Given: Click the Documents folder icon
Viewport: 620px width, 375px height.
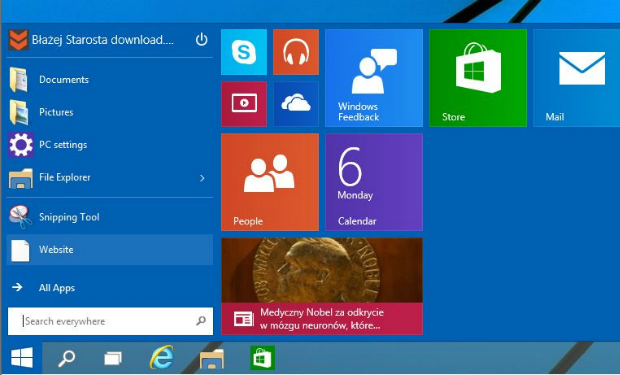Looking at the screenshot, I should pyautogui.click(x=19, y=80).
